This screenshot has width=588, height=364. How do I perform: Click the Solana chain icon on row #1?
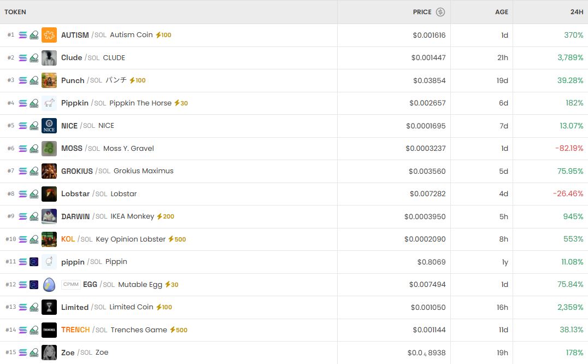[23, 35]
